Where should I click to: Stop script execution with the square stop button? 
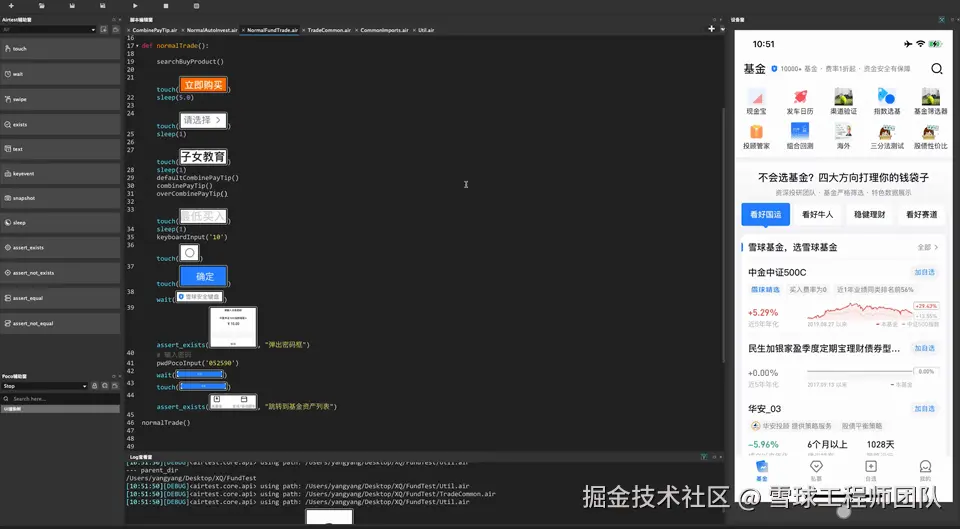point(166,6)
